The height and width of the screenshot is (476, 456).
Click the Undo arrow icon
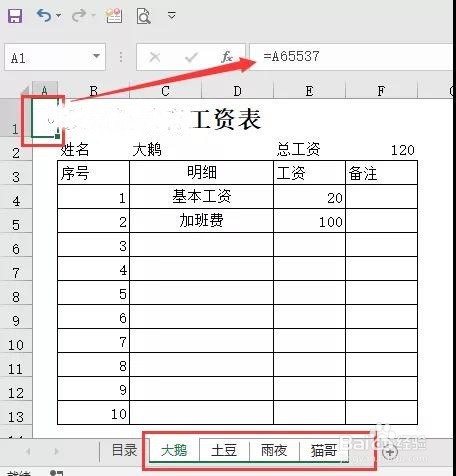[x=44, y=15]
